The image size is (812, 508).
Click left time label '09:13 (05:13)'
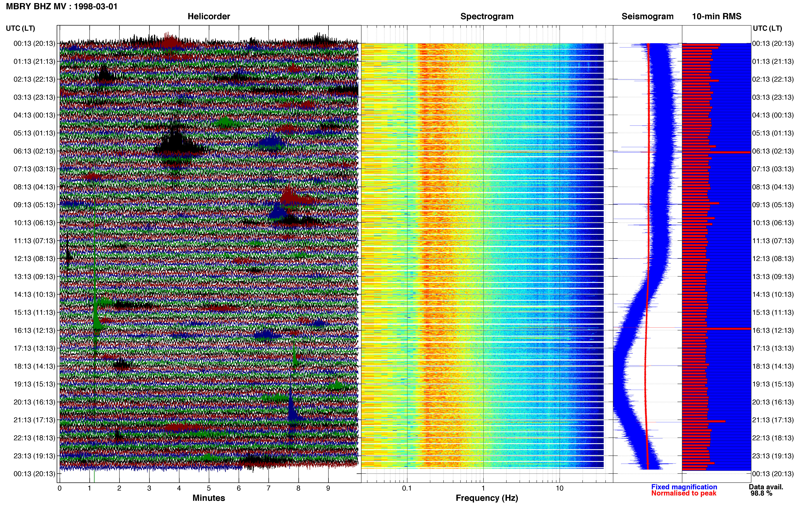(x=34, y=205)
